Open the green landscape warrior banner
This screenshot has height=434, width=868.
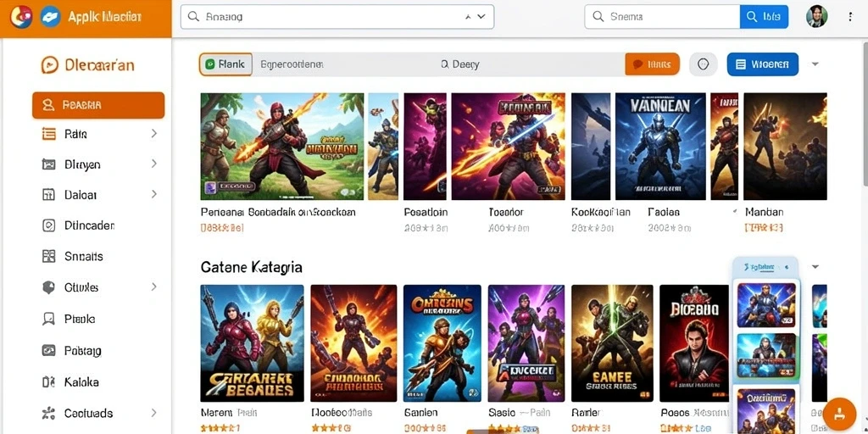click(281, 146)
